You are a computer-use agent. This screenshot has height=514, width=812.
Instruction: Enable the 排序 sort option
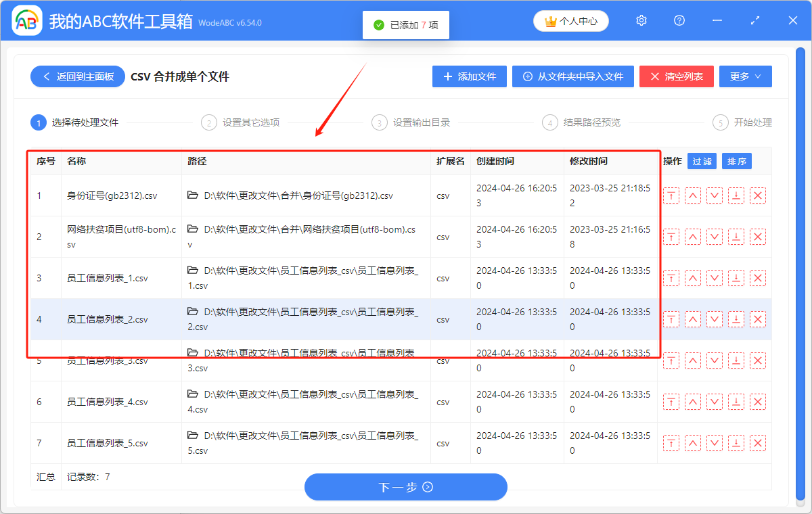736,161
